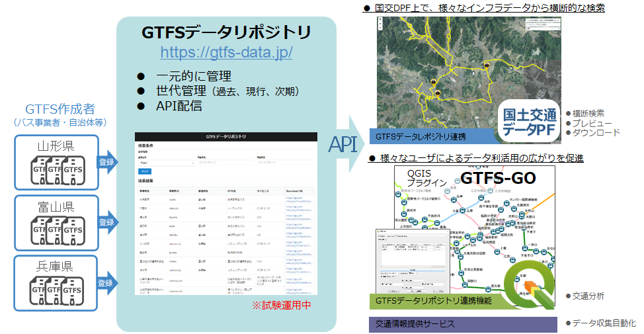644x334 pixels.
Task: Click the 検索結果 heading
Action: [146, 181]
